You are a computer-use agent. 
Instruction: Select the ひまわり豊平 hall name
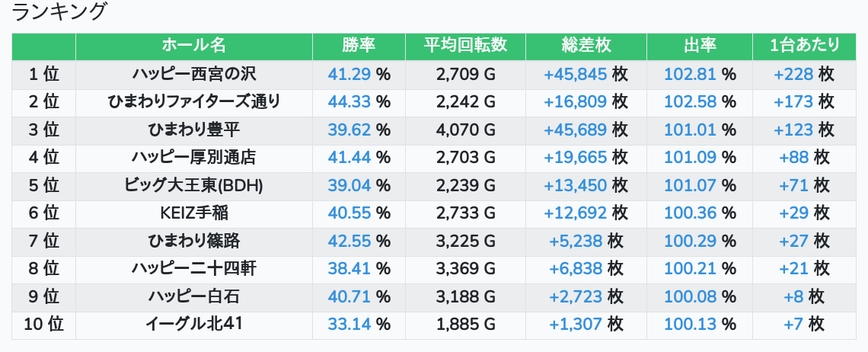[193, 130]
